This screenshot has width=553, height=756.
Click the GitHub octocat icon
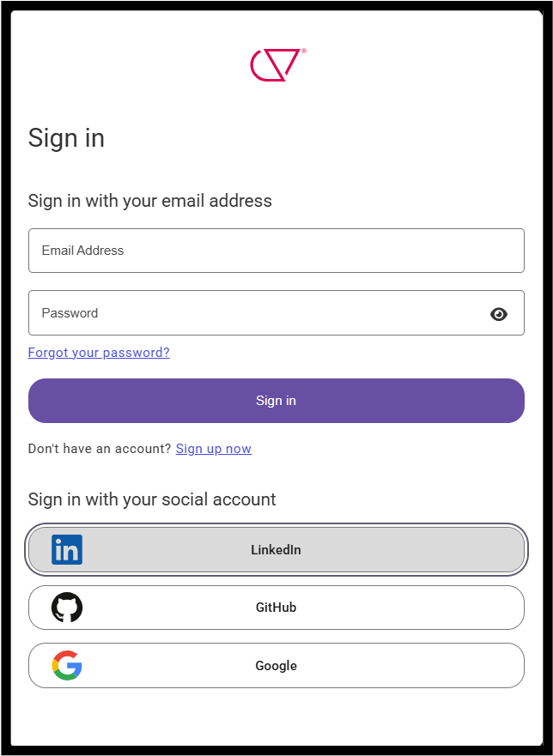[x=67, y=608]
